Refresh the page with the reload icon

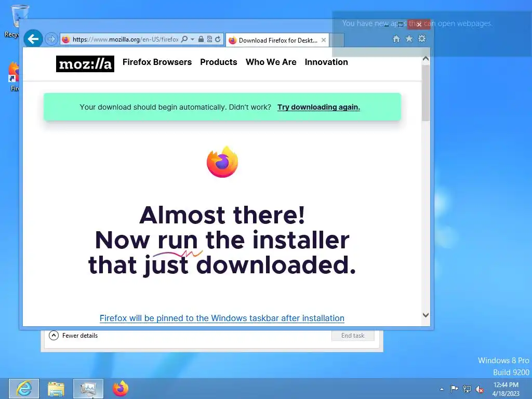(218, 39)
